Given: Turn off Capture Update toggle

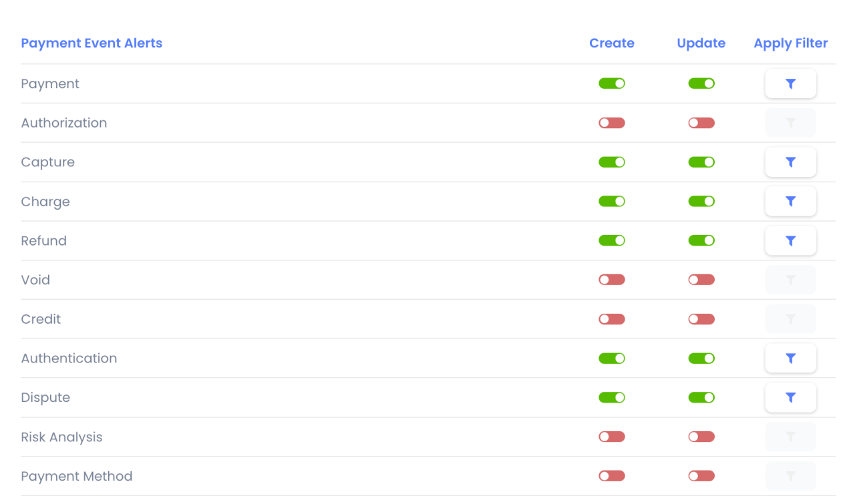Looking at the screenshot, I should (701, 162).
